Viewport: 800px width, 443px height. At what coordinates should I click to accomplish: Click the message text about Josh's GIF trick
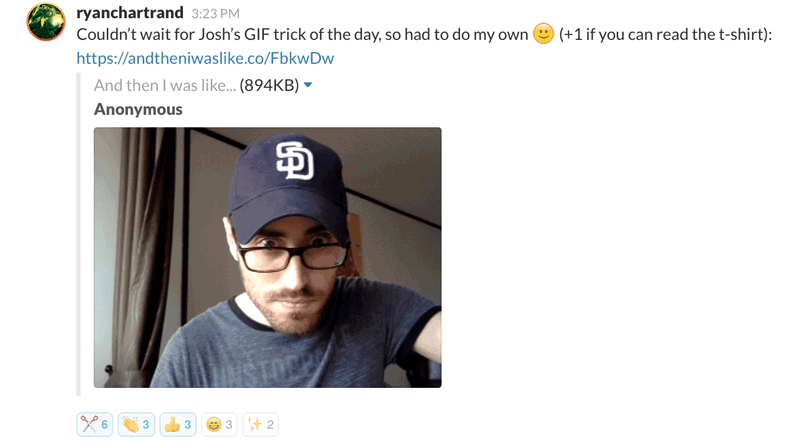click(x=302, y=34)
